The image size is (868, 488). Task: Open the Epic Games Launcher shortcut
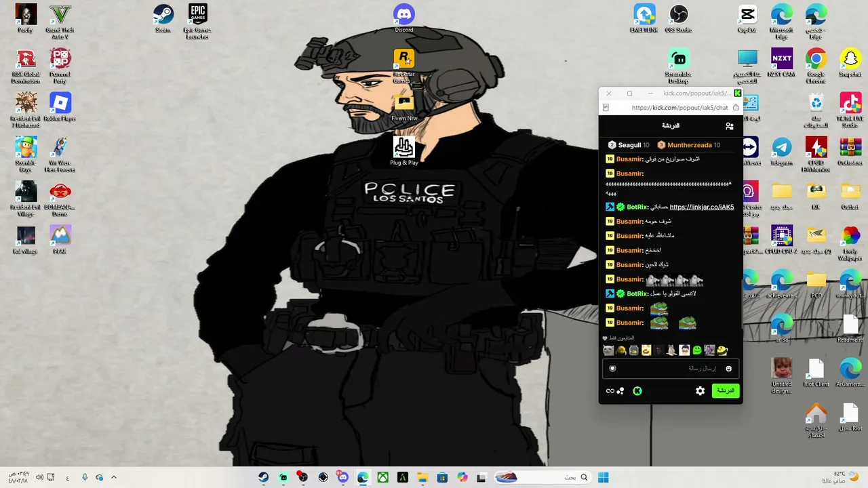(x=197, y=21)
